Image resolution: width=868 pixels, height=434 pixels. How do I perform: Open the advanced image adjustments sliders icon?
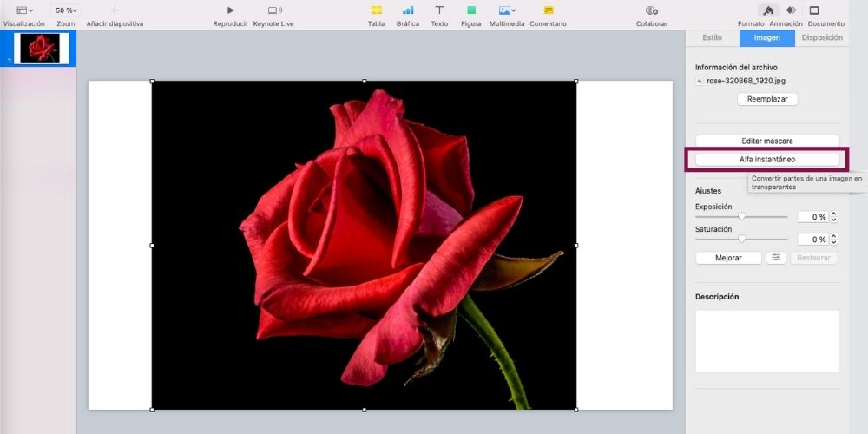pos(776,258)
